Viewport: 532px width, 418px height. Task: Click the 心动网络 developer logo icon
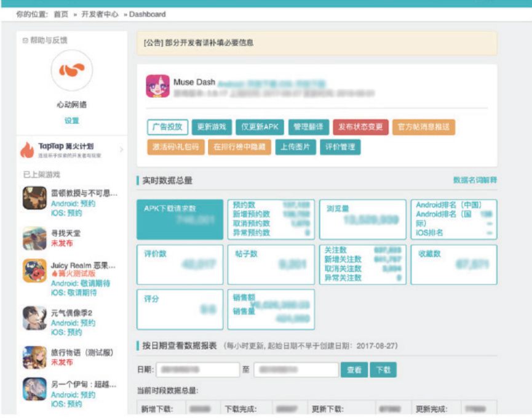point(72,71)
